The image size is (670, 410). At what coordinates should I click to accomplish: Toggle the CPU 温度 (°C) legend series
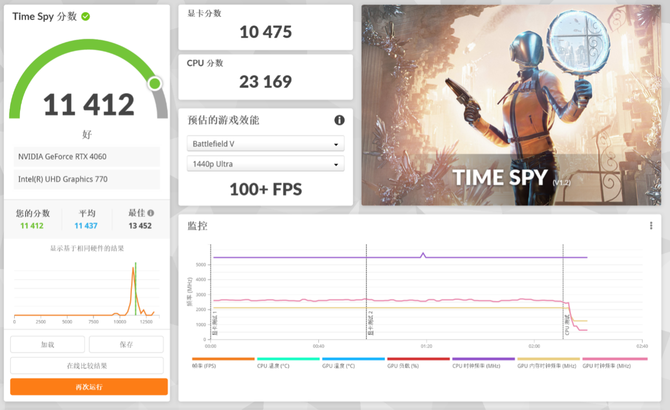tap(288, 363)
